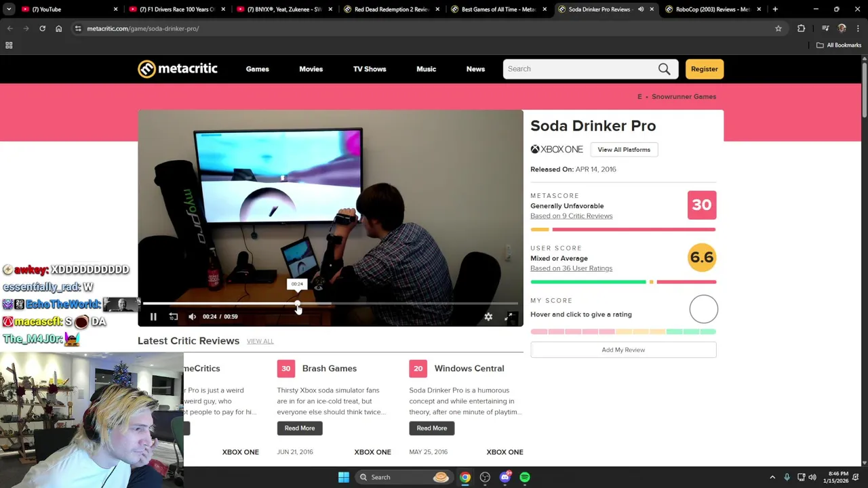The image size is (868, 488).
Task: Mute the Soda Drinker Pro tab audio
Action: pyautogui.click(x=641, y=9)
